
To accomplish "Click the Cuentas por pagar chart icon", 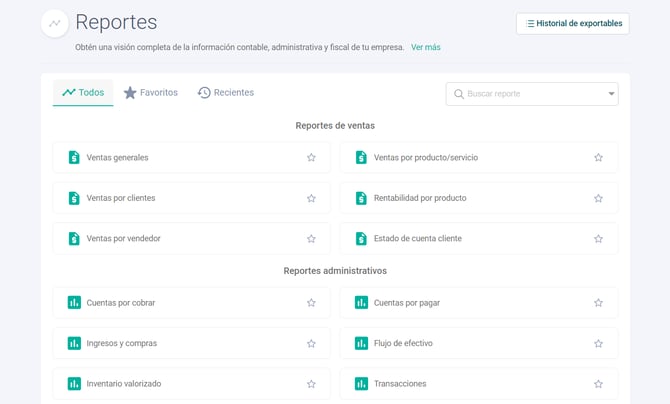I will (361, 303).
